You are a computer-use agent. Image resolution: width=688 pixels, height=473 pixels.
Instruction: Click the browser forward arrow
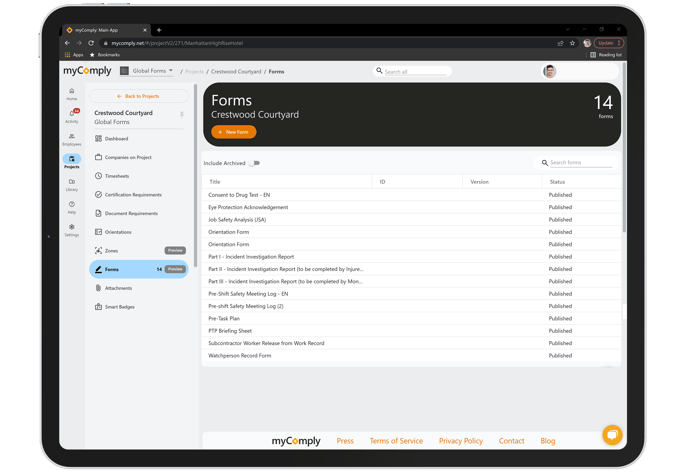pyautogui.click(x=79, y=43)
